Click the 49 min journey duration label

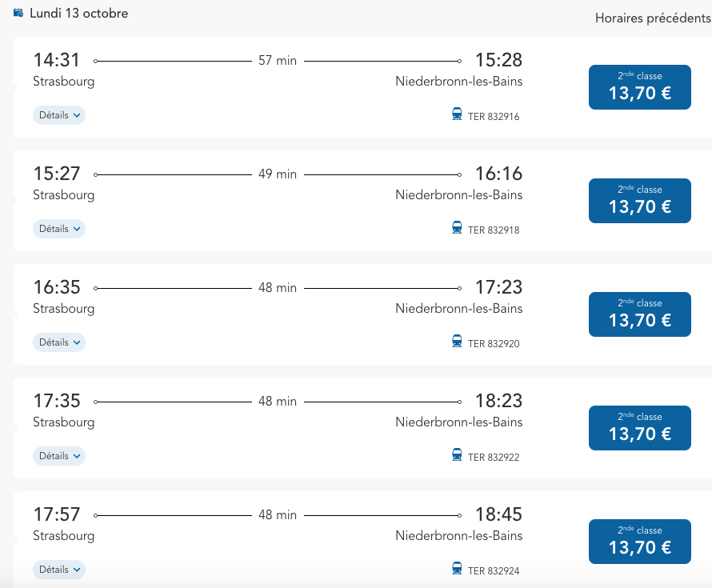(278, 174)
